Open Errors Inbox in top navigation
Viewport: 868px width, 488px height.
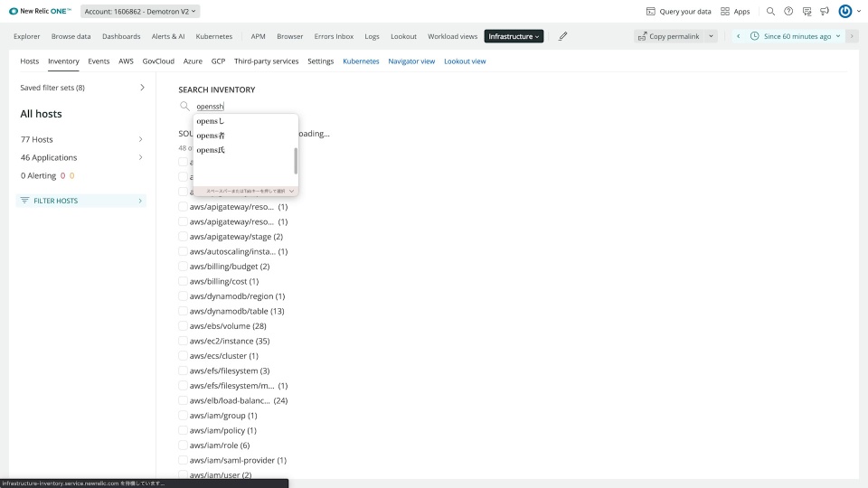(334, 36)
